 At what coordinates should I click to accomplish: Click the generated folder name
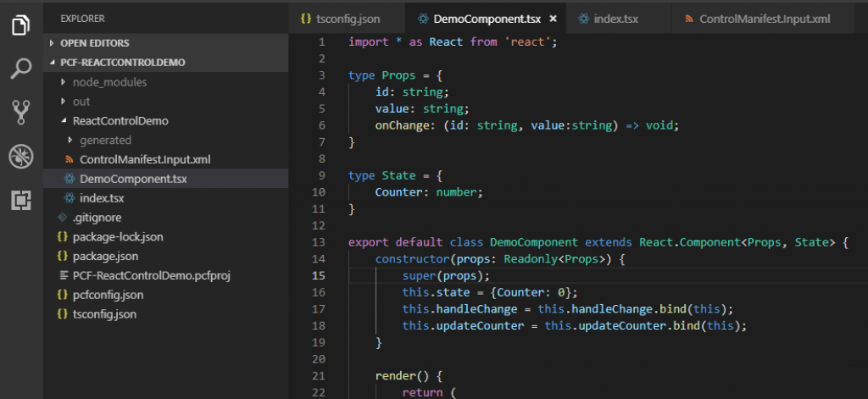pos(106,140)
